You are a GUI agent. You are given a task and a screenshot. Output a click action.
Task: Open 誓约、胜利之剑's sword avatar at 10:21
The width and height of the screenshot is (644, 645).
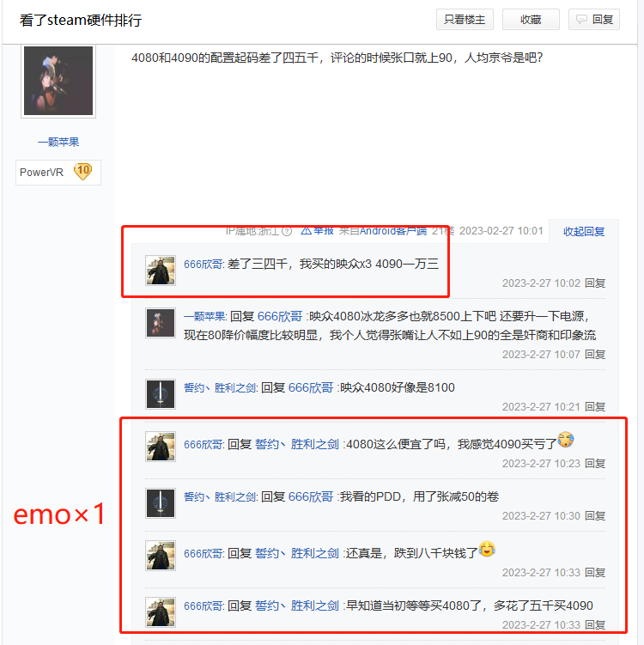(161, 394)
